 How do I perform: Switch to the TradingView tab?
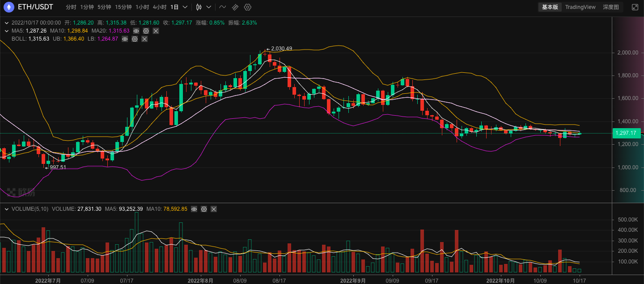580,7
